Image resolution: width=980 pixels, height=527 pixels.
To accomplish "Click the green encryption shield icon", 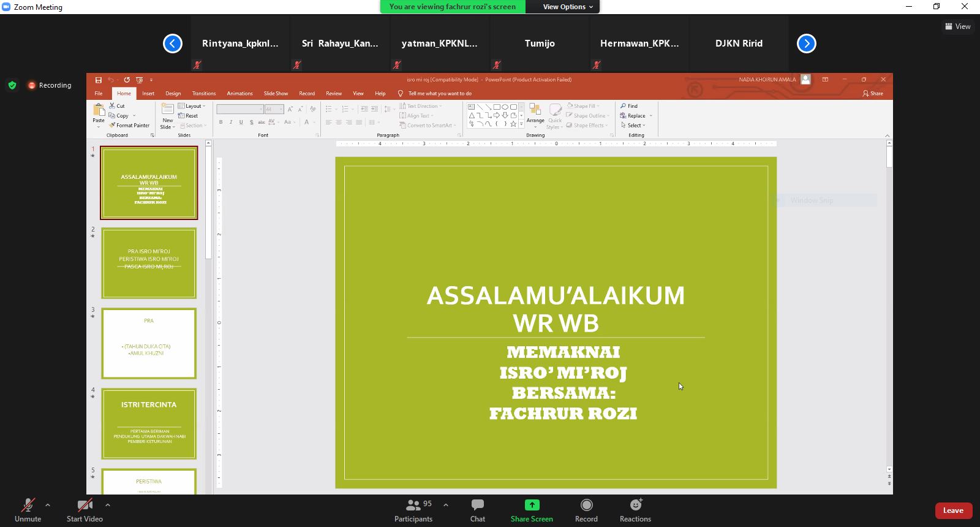I will pyautogui.click(x=12, y=85).
